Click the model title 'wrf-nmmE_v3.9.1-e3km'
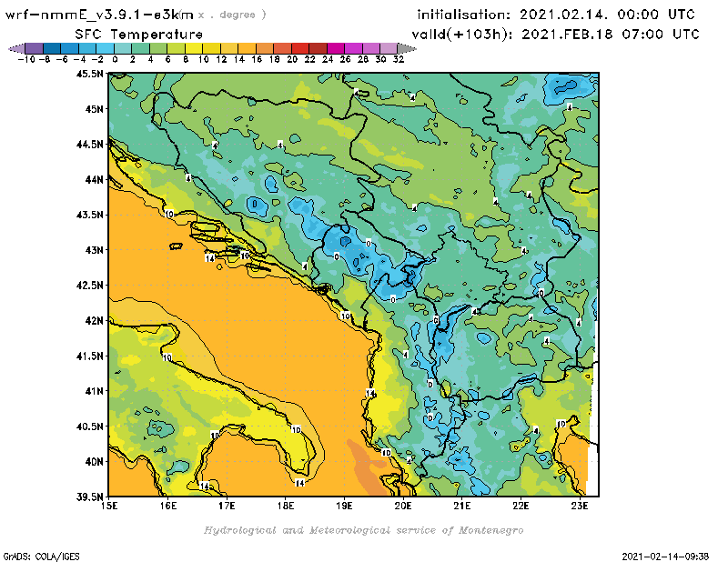Image resolution: width=728 pixels, height=562 pixels. [99, 15]
